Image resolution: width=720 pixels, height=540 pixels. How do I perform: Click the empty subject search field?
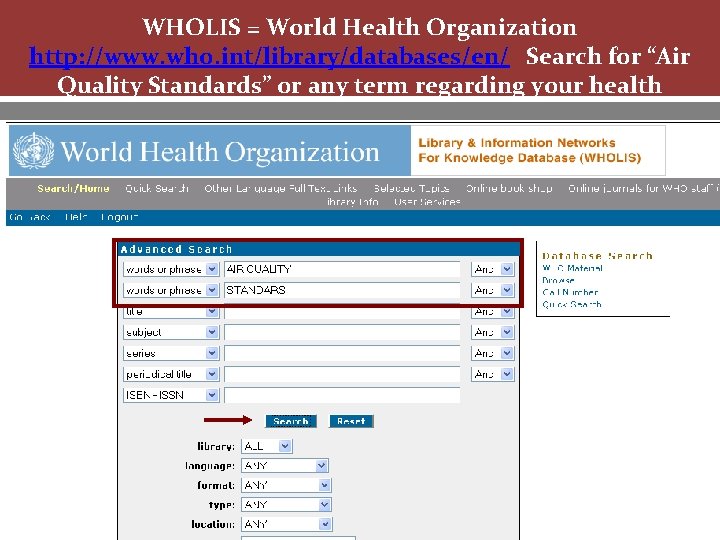[x=342, y=332]
